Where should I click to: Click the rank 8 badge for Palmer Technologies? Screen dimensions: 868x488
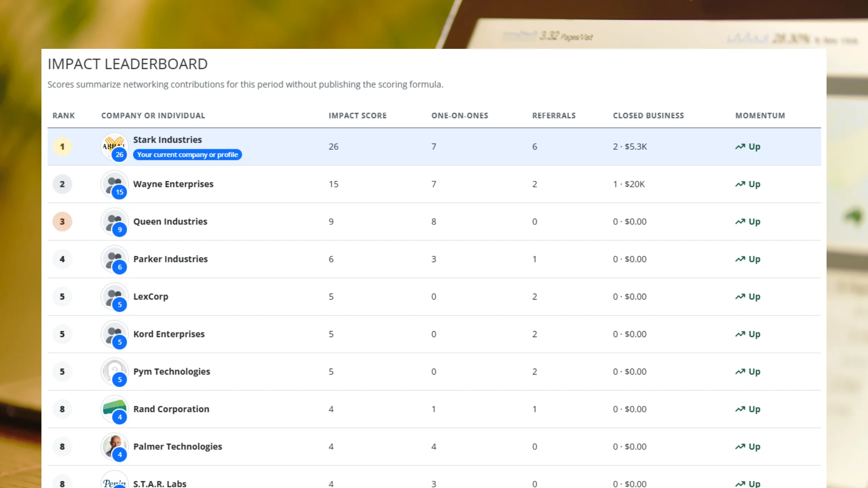[x=62, y=446]
